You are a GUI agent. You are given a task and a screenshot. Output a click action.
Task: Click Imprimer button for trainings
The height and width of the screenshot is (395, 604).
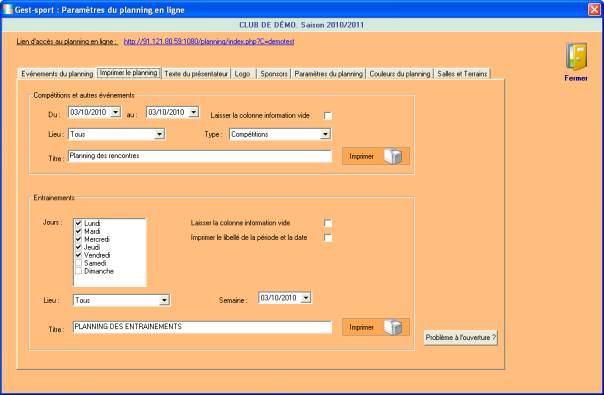click(376, 327)
